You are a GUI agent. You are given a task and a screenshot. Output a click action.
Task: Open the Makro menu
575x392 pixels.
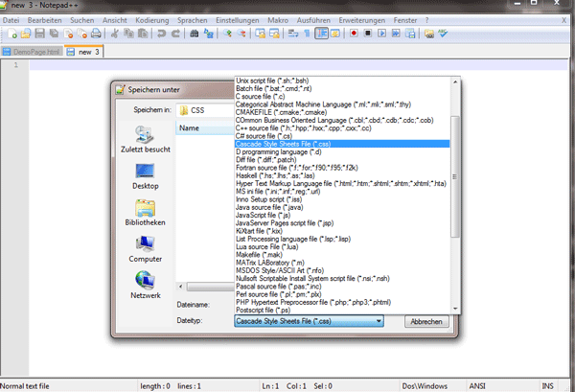click(x=278, y=20)
